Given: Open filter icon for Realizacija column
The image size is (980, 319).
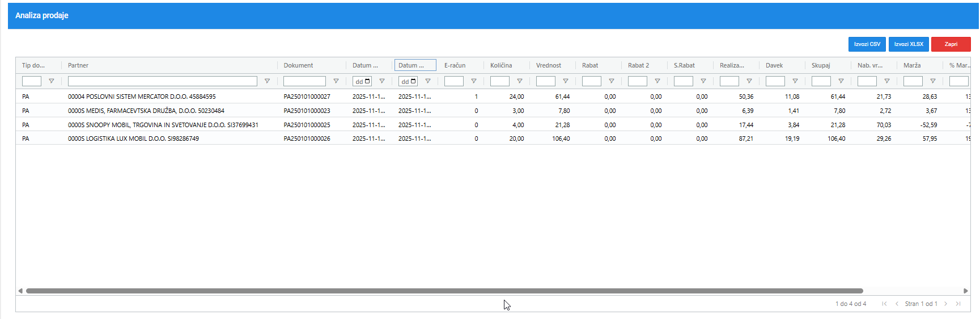Looking at the screenshot, I should pos(749,81).
